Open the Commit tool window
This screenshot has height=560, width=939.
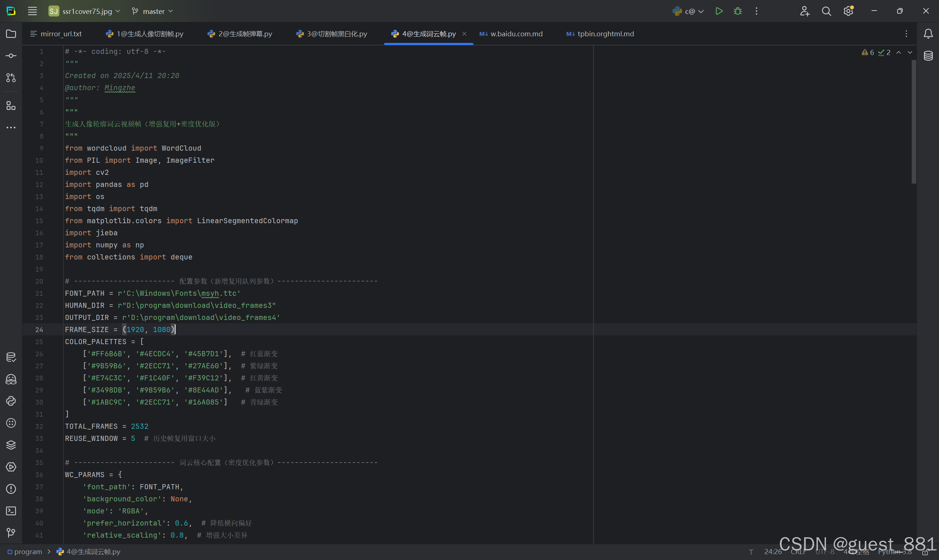[x=11, y=56]
